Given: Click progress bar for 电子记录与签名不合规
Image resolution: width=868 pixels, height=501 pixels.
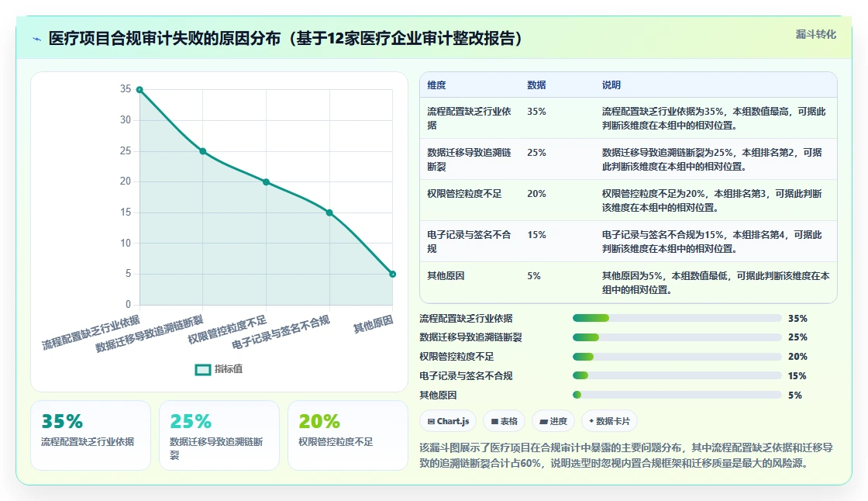Looking at the screenshot, I should tap(677, 375).
